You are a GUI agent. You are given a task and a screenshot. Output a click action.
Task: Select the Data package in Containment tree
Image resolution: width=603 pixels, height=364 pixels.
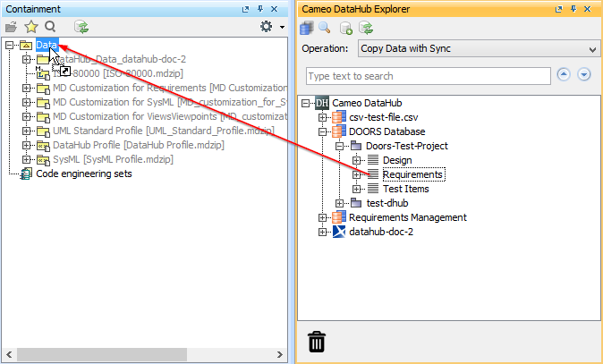click(47, 45)
